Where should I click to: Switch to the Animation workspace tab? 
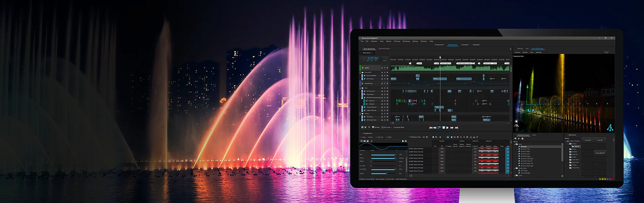coord(465,45)
